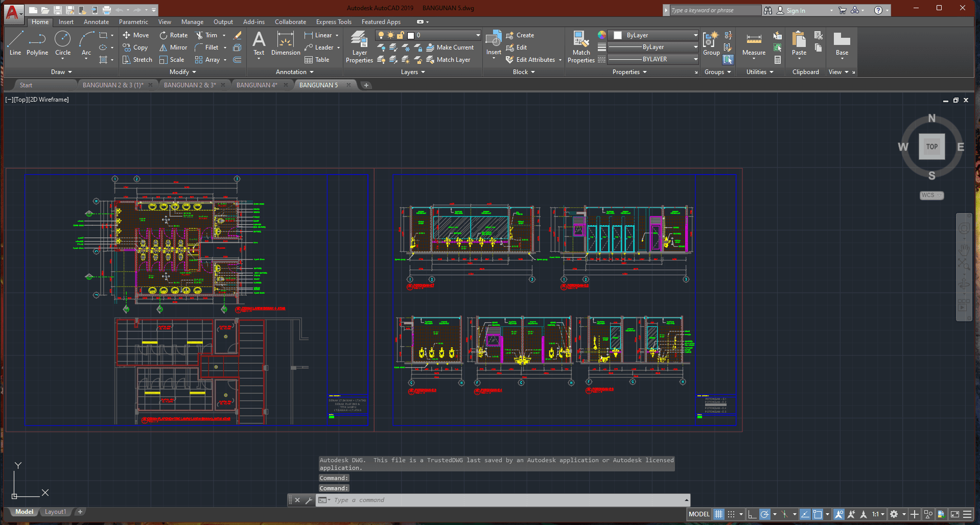980x525 pixels.
Task: Select the Line drawing tool
Action: click(x=15, y=42)
